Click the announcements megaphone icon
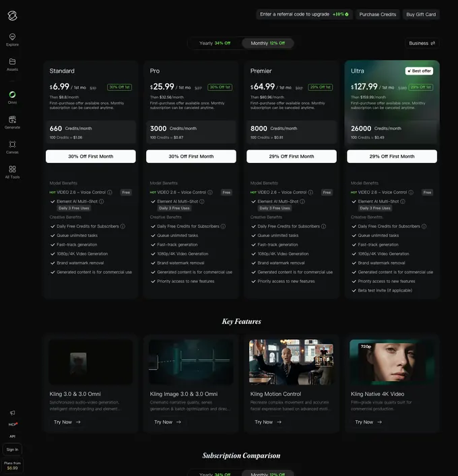Screen dimensions: 458x476 coord(12,413)
